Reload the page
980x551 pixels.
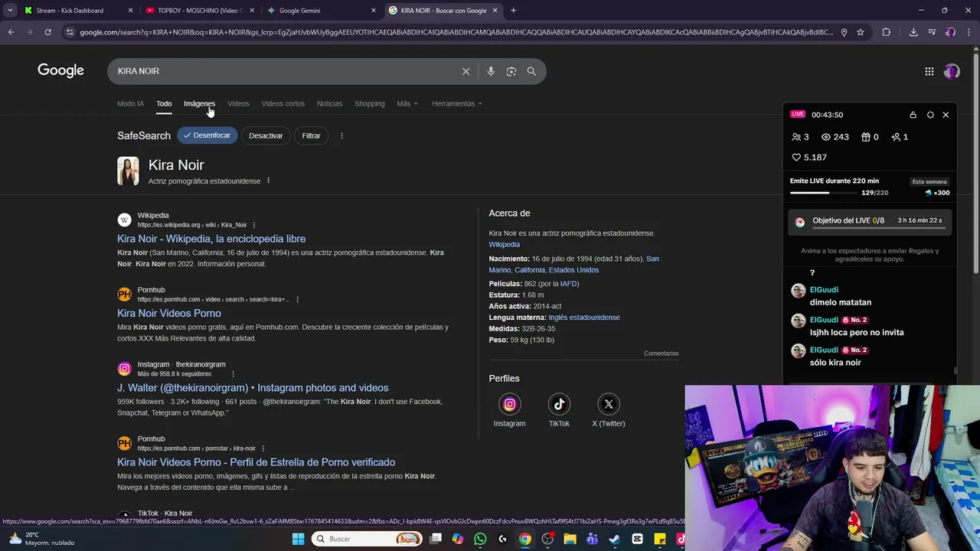(x=47, y=32)
